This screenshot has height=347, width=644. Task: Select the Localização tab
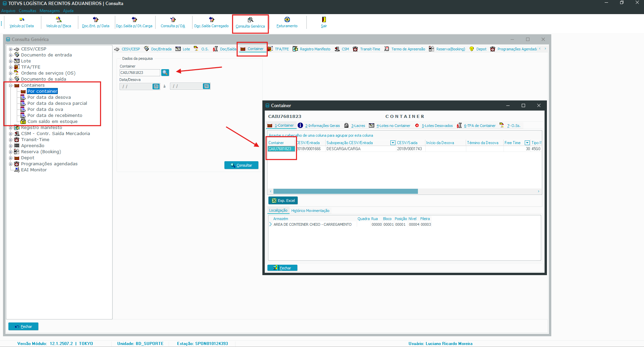coord(278,211)
